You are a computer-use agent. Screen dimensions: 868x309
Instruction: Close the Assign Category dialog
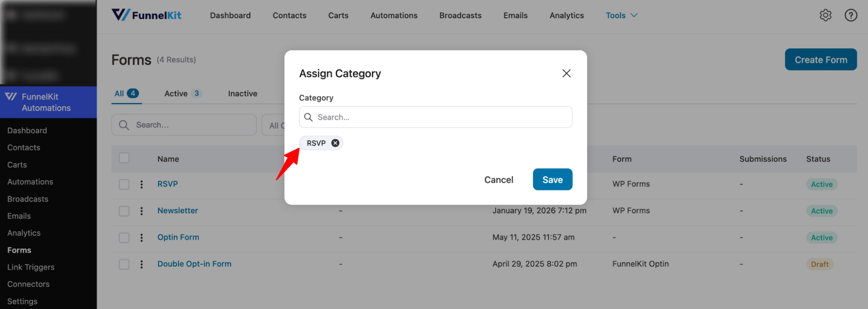[566, 73]
